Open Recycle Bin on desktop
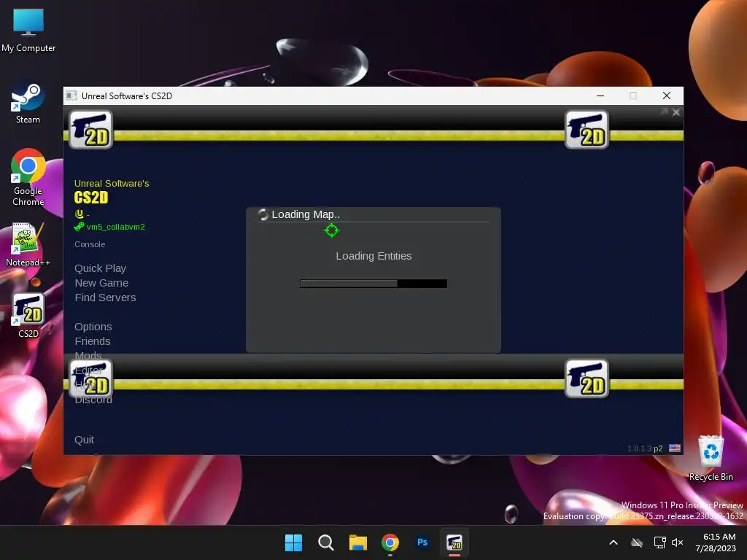This screenshot has height=560, width=747. 711,458
